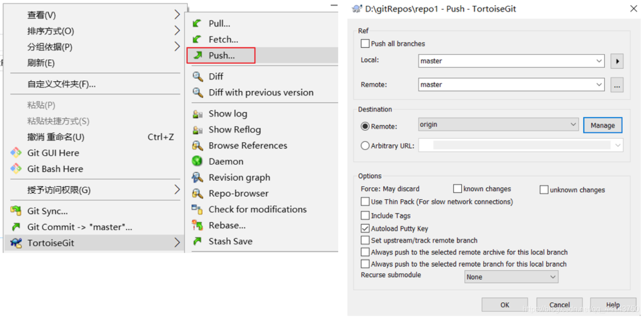This screenshot has width=644, height=318.
Task: Check Always push to selected remote branch
Action: (x=365, y=264)
